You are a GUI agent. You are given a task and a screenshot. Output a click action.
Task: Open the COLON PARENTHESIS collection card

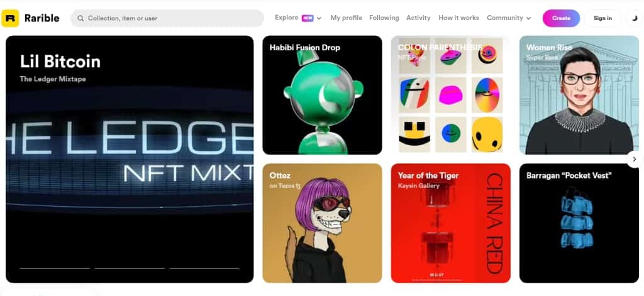[x=450, y=96]
